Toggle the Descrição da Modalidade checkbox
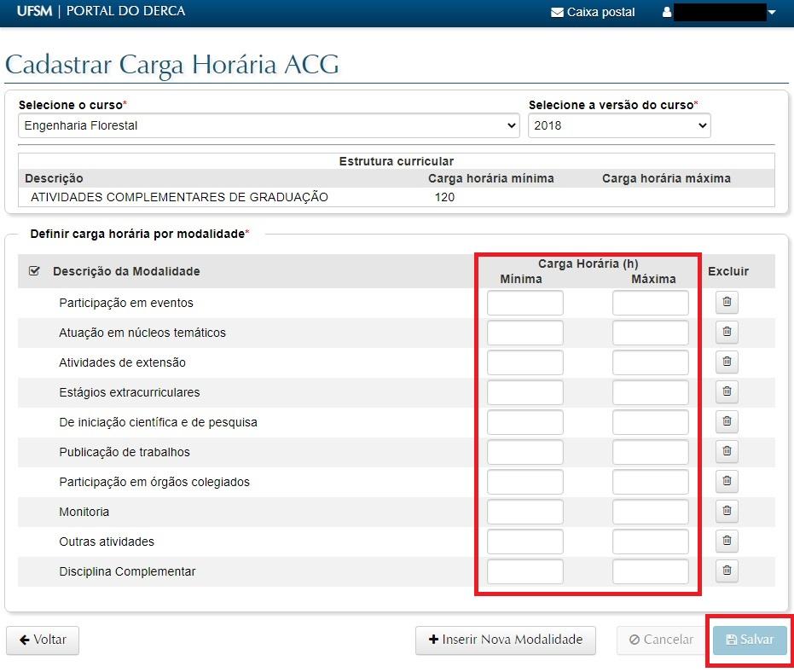 tap(34, 271)
